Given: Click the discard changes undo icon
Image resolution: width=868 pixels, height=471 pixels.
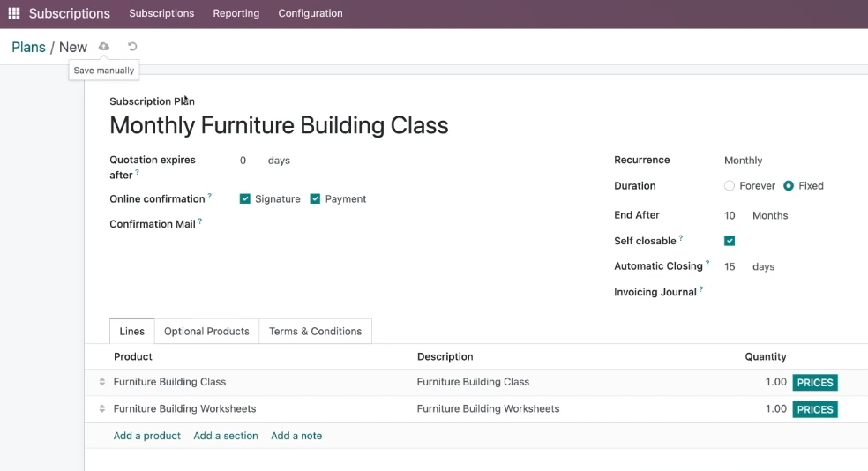Looking at the screenshot, I should click(x=132, y=47).
